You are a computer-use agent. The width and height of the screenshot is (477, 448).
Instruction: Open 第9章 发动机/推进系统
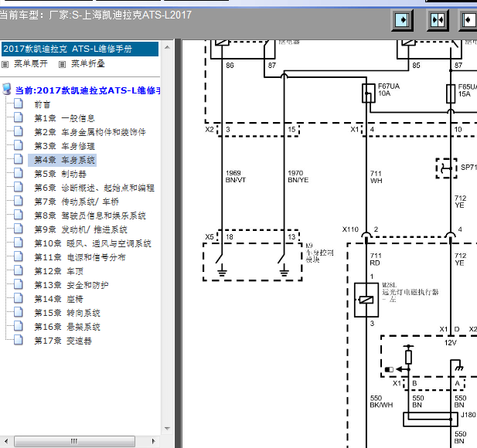[81, 229]
